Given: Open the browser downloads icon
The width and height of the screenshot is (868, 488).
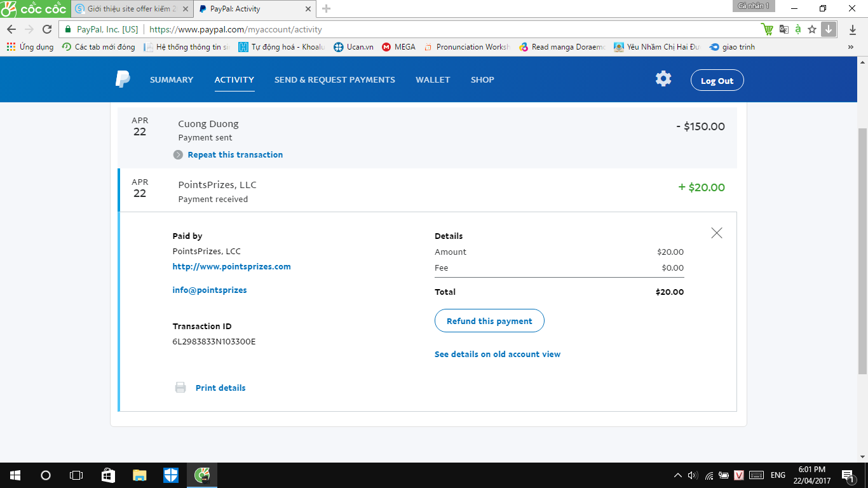Looking at the screenshot, I should click(853, 29).
